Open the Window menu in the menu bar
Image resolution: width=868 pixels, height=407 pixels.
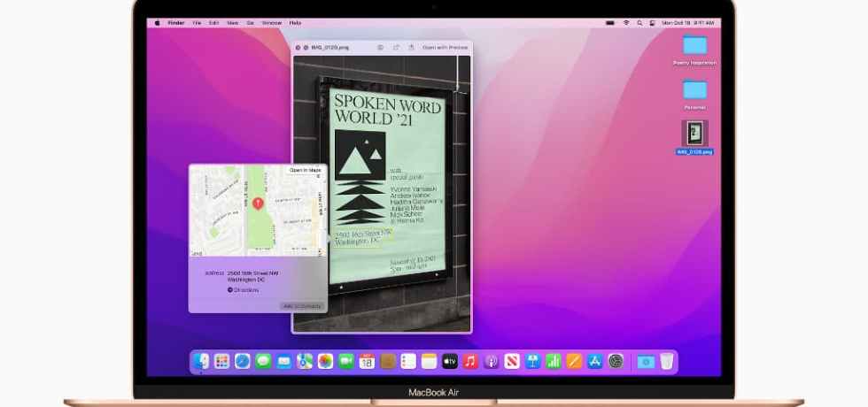(270, 23)
